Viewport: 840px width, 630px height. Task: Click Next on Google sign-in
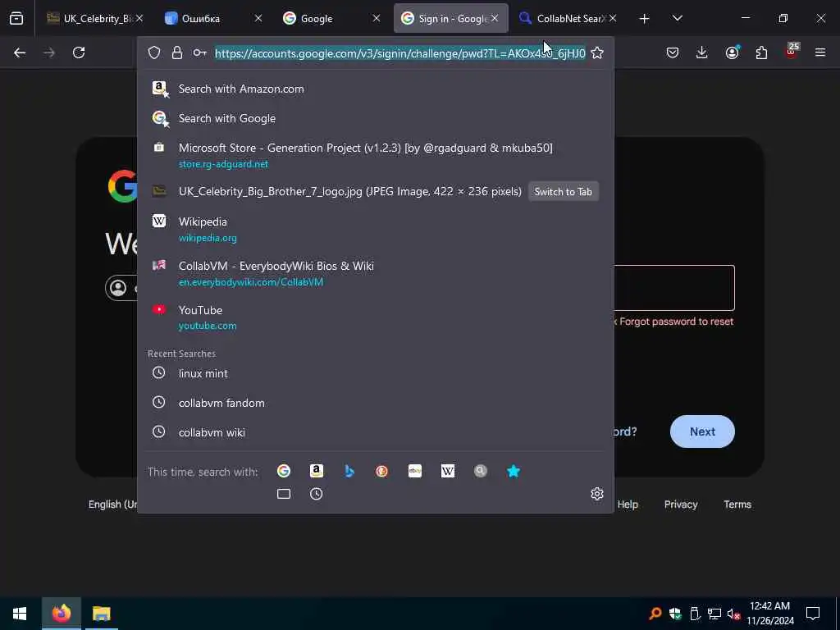click(x=702, y=431)
